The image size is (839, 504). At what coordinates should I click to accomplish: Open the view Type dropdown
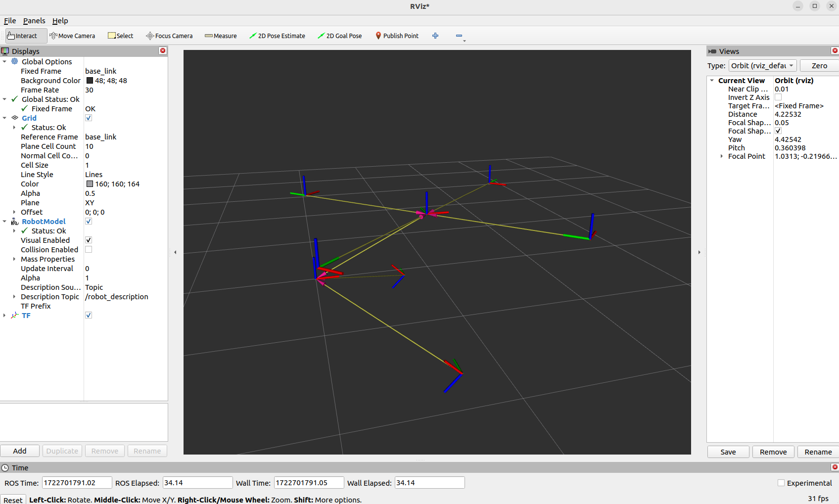pos(762,66)
